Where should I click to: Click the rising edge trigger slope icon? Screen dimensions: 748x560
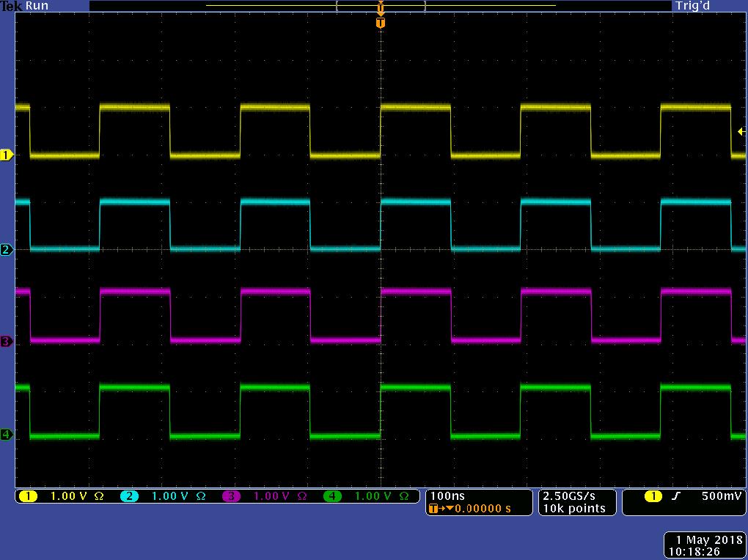[675, 496]
